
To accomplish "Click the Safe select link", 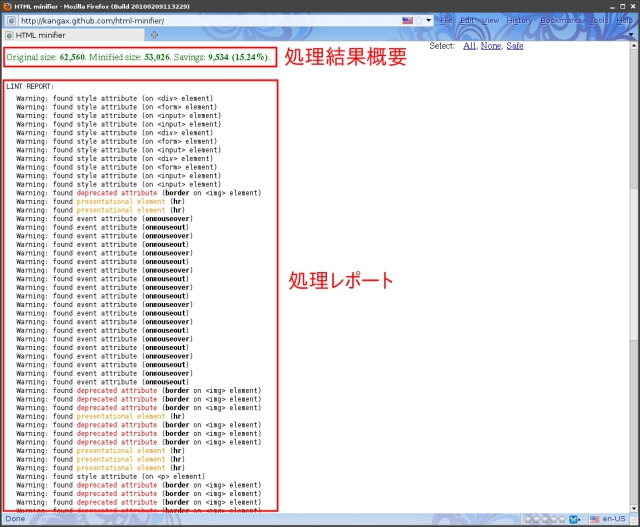I will pos(515,46).
